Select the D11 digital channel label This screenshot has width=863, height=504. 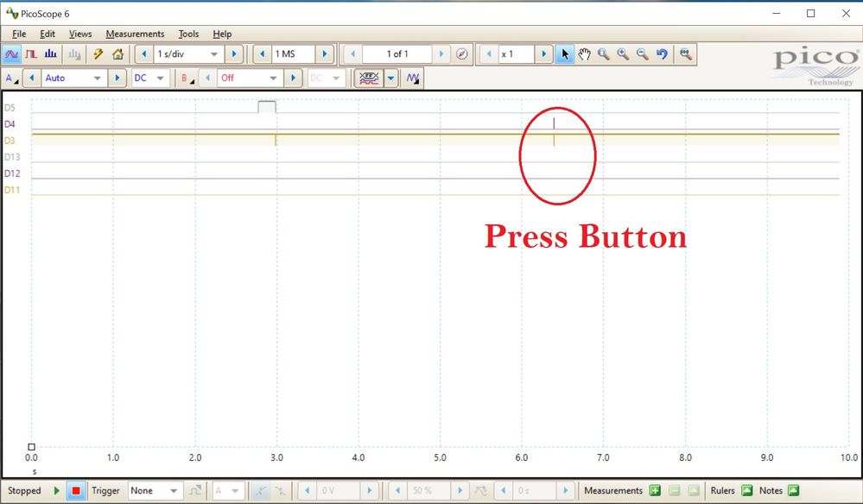tap(12, 190)
